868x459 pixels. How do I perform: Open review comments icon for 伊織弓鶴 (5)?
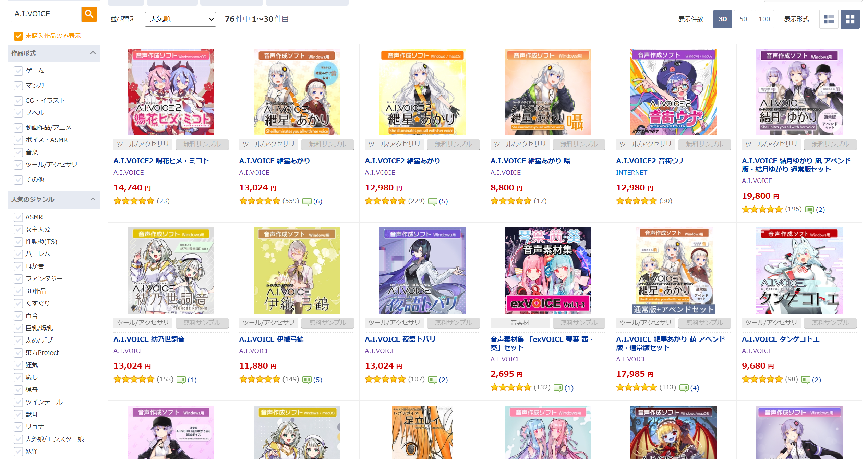pyautogui.click(x=307, y=380)
